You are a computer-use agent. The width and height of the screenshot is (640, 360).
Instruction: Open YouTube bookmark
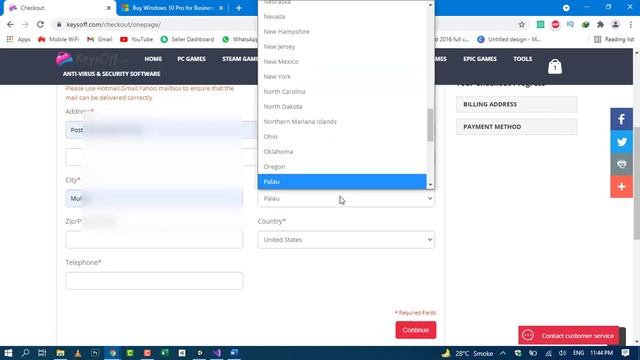point(136,39)
